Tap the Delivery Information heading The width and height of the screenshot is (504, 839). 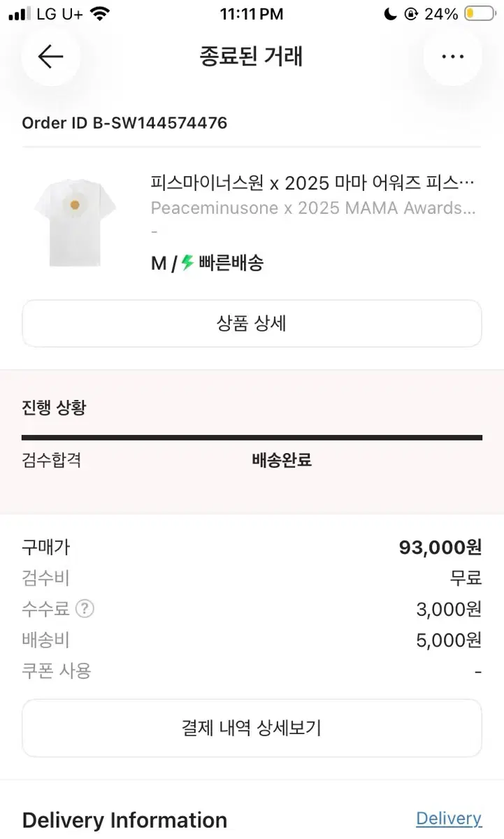124,820
